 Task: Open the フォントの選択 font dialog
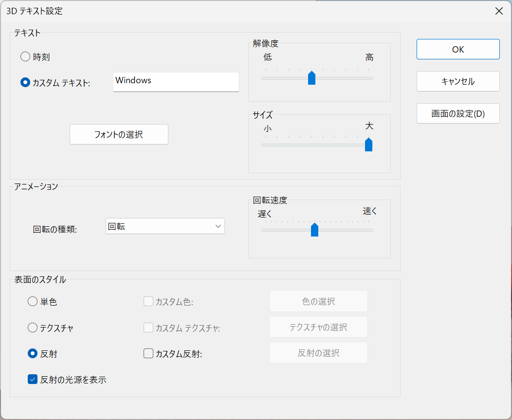pos(119,134)
